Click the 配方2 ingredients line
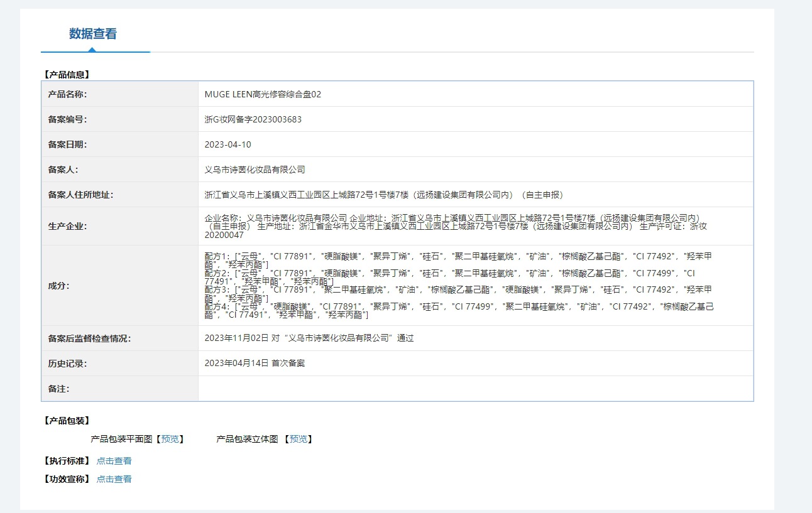The width and height of the screenshot is (812, 513). [450, 278]
